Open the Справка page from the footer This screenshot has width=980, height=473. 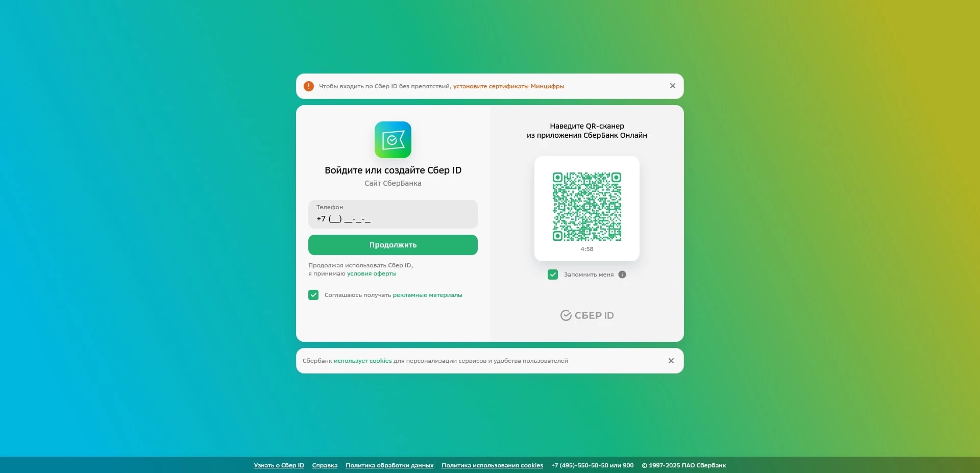tap(324, 465)
